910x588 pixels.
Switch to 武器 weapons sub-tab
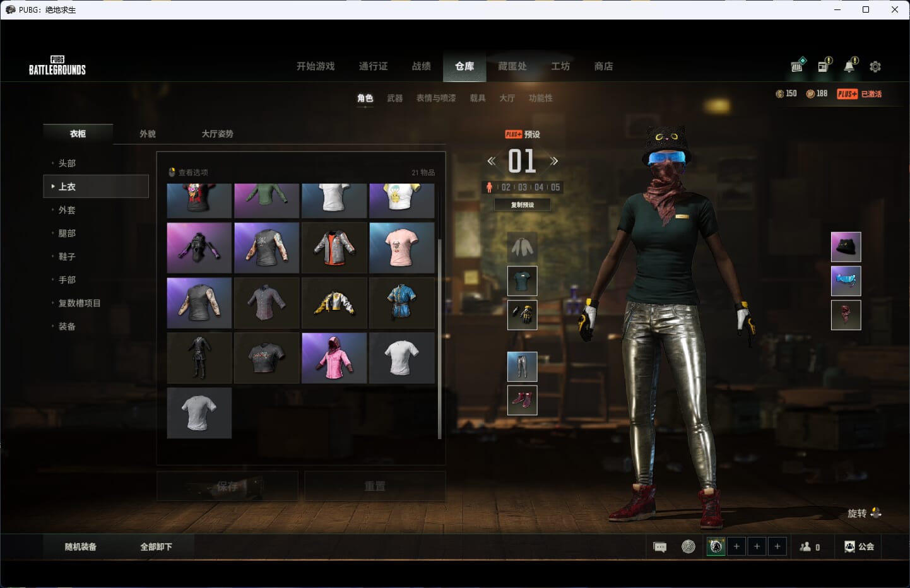tap(395, 98)
